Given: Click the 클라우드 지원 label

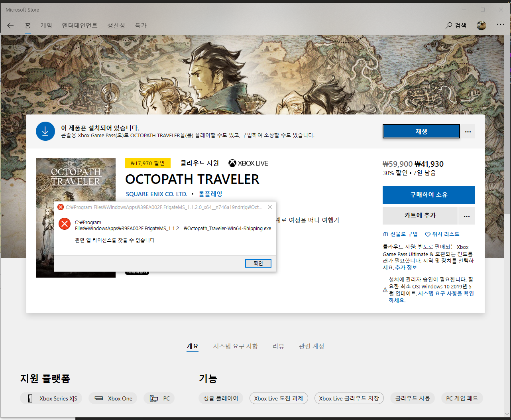Looking at the screenshot, I should tap(200, 163).
